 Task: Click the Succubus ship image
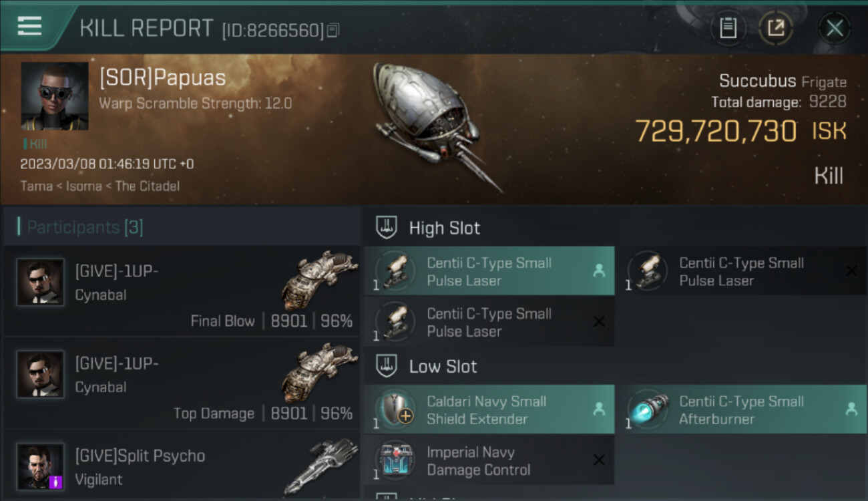(x=437, y=126)
